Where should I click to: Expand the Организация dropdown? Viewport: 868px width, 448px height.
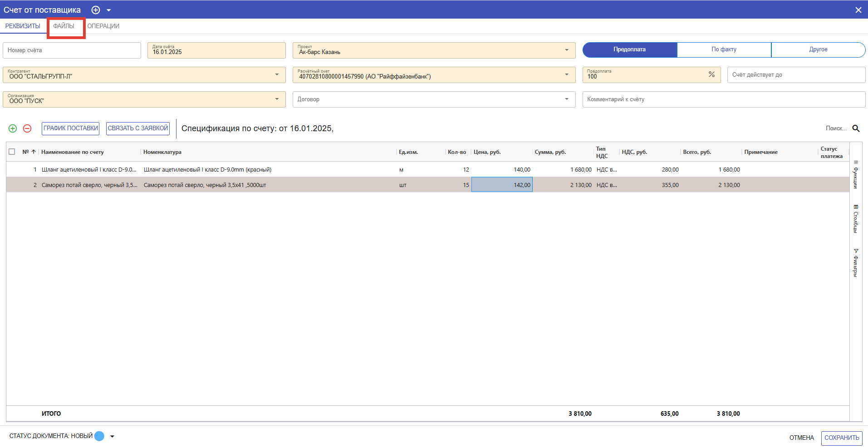coord(277,99)
